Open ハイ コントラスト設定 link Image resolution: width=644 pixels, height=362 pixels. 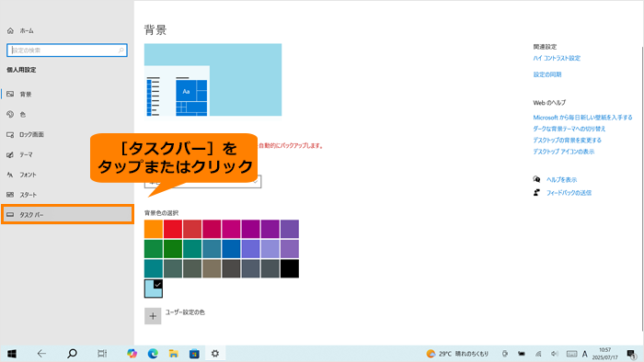557,58
